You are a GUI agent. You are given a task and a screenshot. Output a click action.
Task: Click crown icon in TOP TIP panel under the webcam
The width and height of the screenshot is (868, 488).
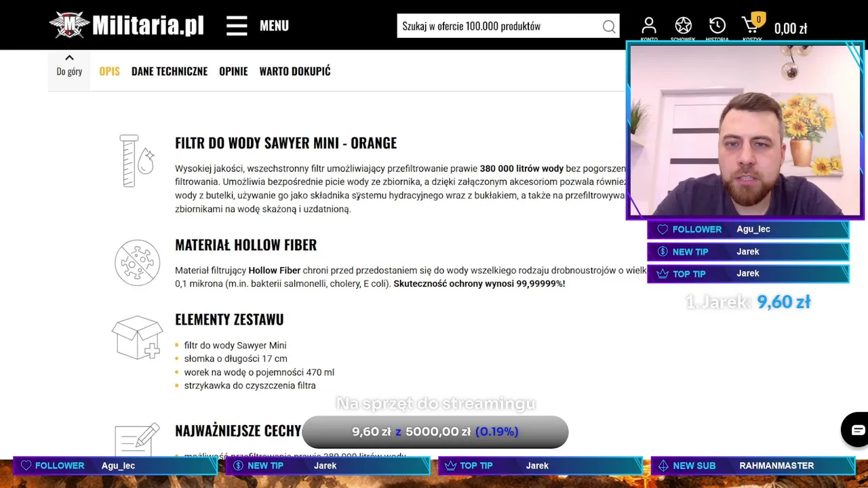(663, 274)
